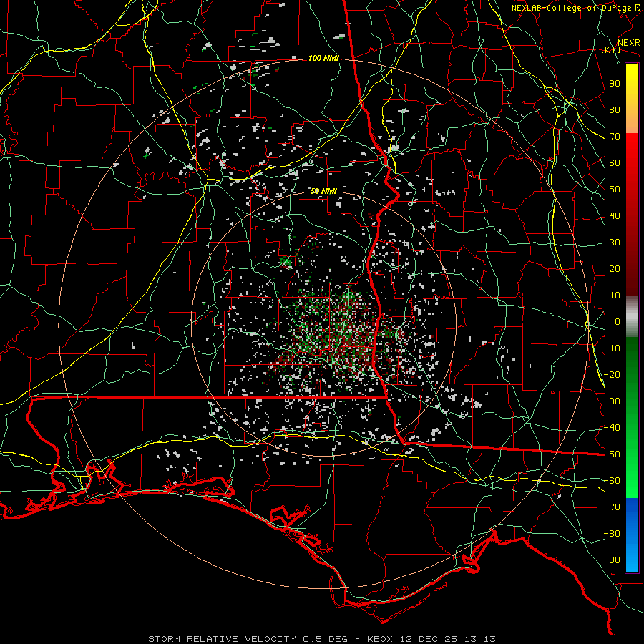Click the "-40" value on velocity scale
The image size is (644, 644).
coord(612,428)
